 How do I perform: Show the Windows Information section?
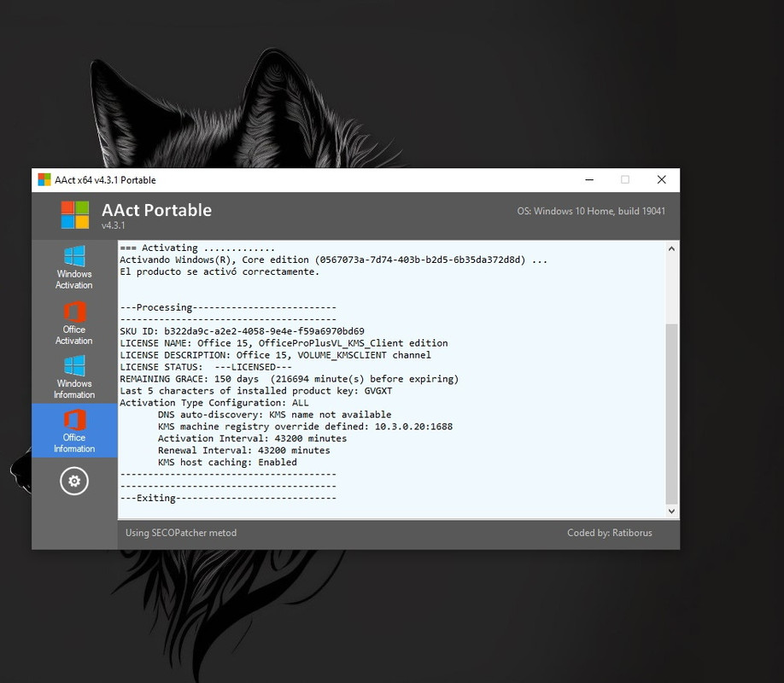(74, 377)
